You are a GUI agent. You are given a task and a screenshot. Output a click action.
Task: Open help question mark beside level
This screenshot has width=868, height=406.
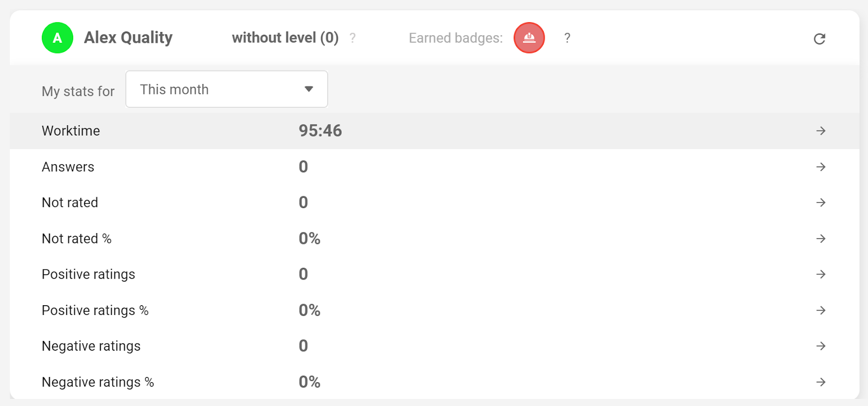click(353, 38)
